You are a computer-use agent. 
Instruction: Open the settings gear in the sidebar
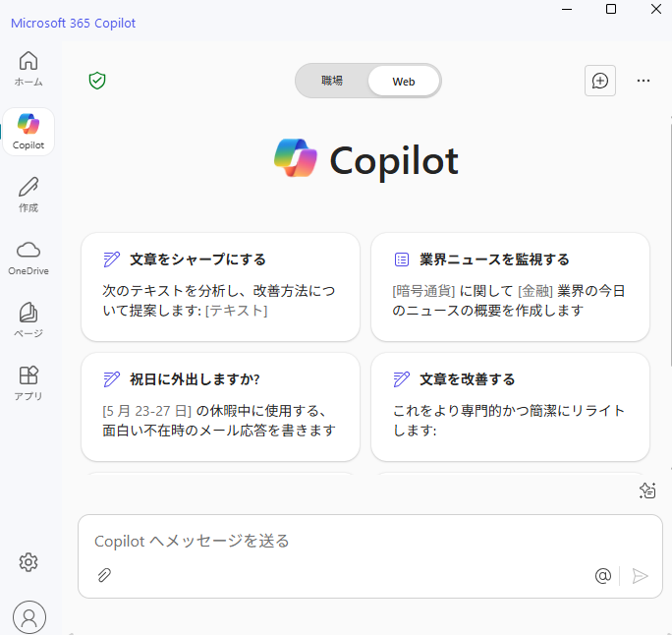tap(28, 561)
